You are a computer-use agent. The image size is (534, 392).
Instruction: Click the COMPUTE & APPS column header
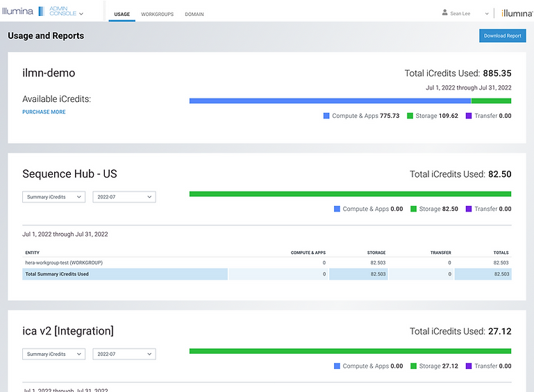tap(308, 253)
